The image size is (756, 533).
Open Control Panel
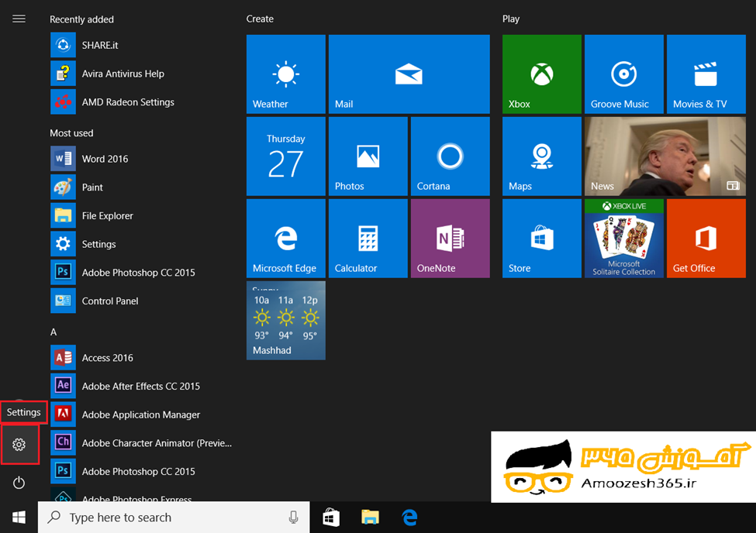(95, 301)
